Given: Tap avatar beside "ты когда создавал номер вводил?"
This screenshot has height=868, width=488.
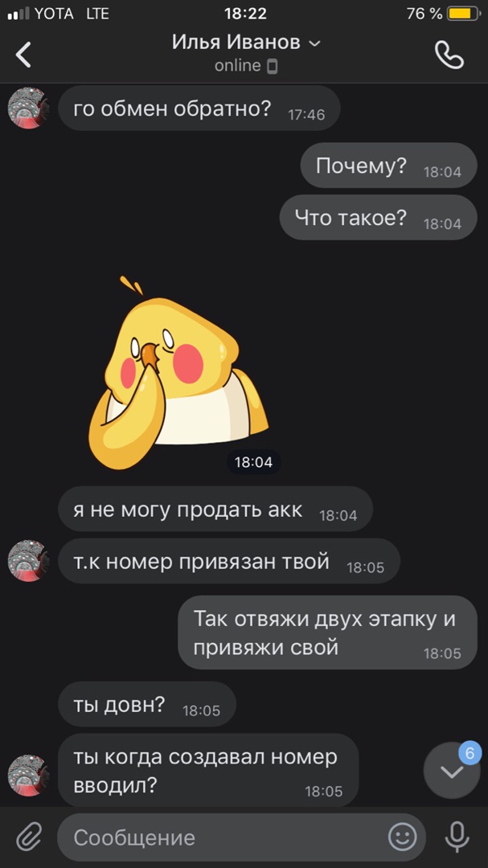Looking at the screenshot, I should click(x=28, y=775).
